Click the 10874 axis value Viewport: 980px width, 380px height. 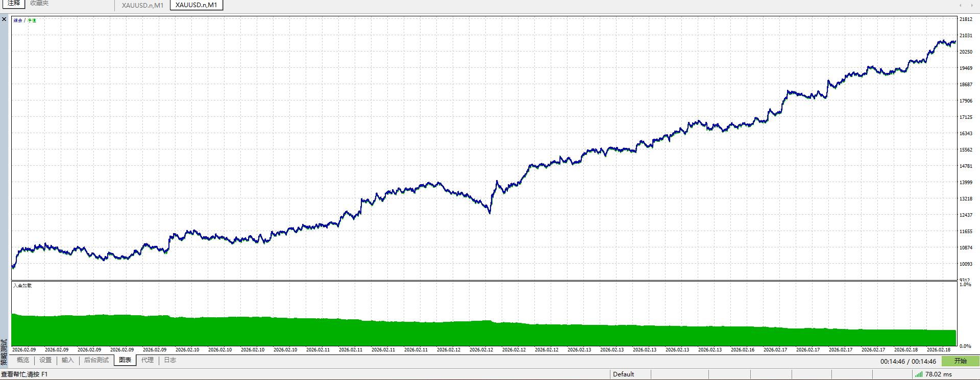pos(966,248)
